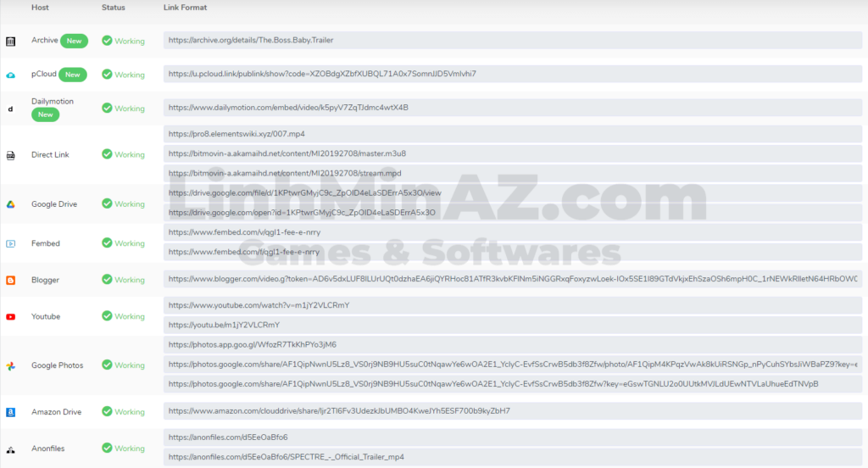This screenshot has width=868, height=468.
Task: Click the New badge beside pCloud
Action: (x=73, y=75)
